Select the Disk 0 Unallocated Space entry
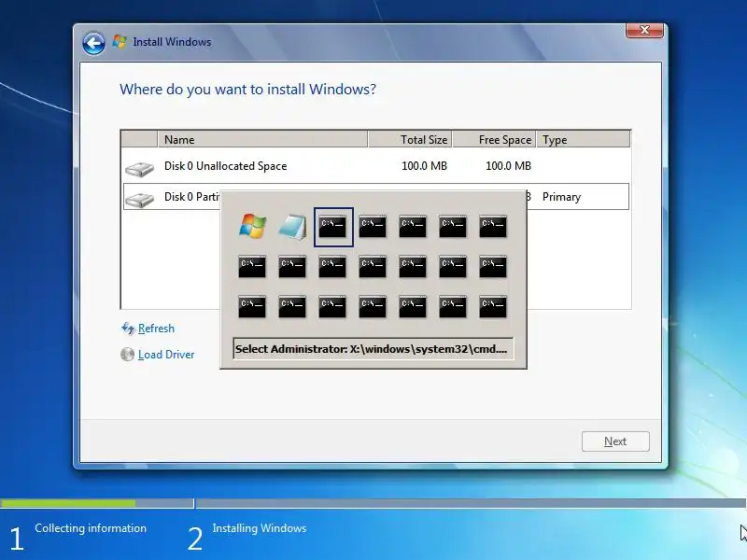 pos(376,166)
